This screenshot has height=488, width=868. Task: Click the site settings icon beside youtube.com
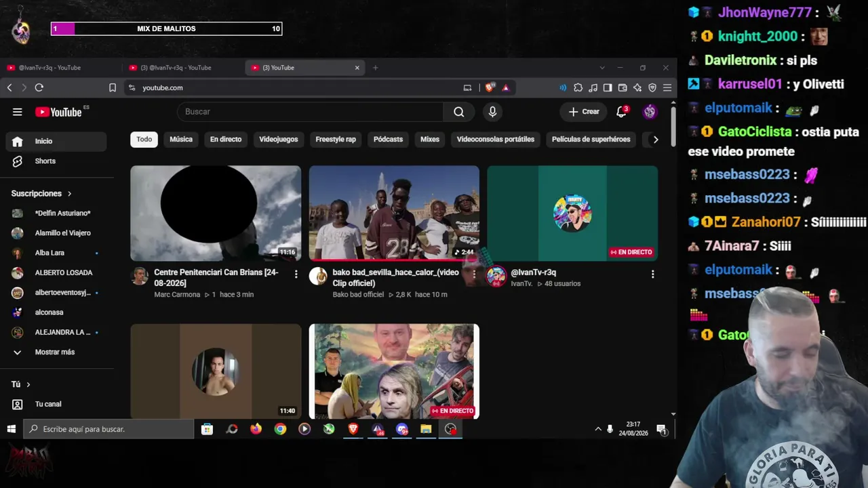[132, 87]
